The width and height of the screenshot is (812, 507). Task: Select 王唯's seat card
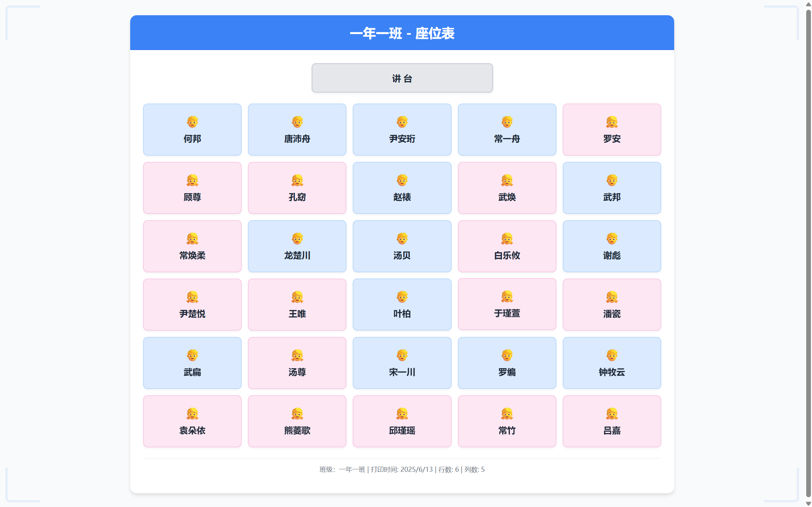[297, 304]
